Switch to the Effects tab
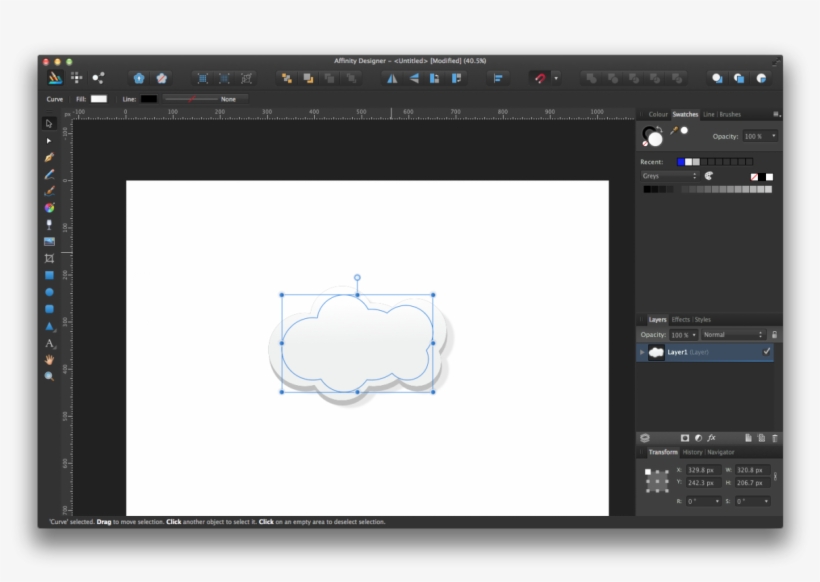This screenshot has height=582, width=820. point(680,320)
